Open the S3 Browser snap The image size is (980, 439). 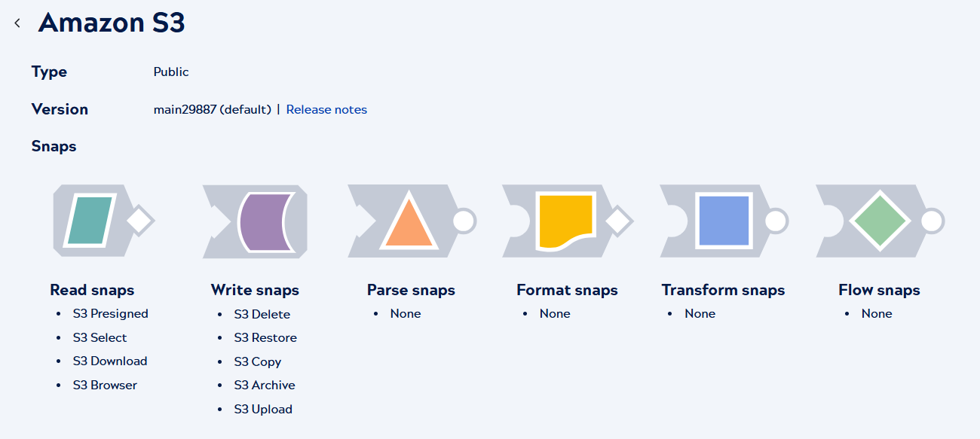coord(105,386)
